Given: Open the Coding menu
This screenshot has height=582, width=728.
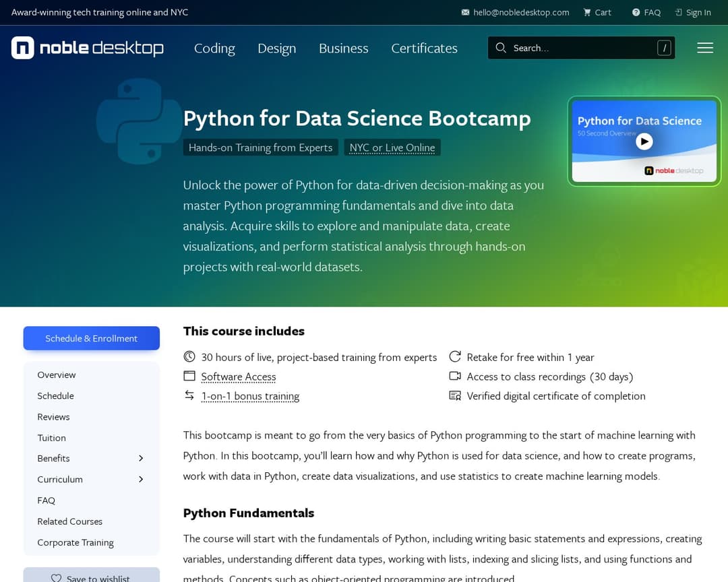Looking at the screenshot, I should [x=214, y=48].
